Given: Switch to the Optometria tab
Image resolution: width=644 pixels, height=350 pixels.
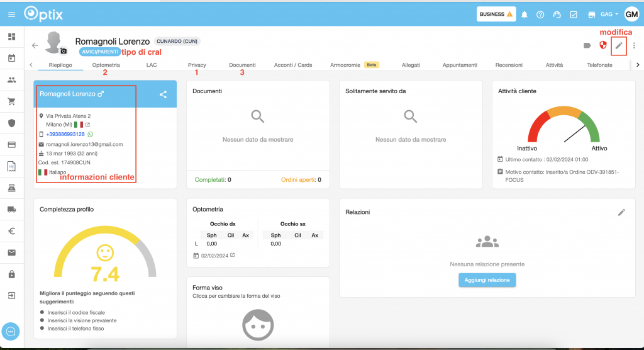Looking at the screenshot, I should pos(106,65).
